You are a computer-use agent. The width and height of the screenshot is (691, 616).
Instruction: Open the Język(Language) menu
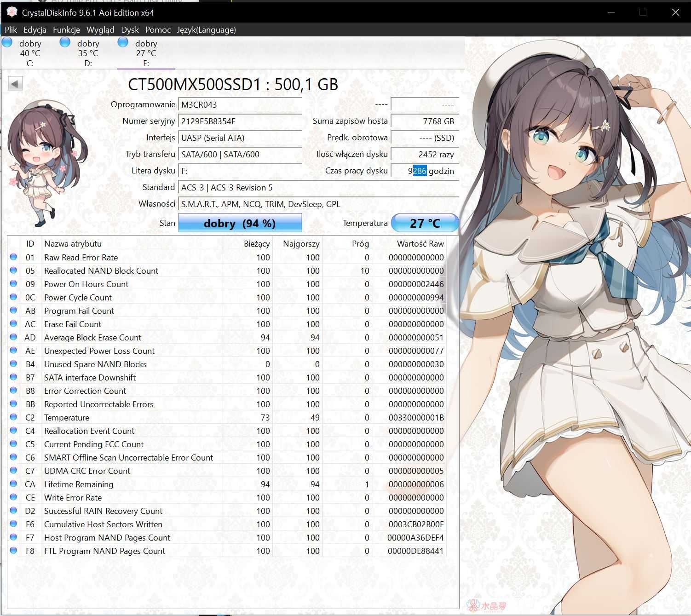(x=207, y=30)
